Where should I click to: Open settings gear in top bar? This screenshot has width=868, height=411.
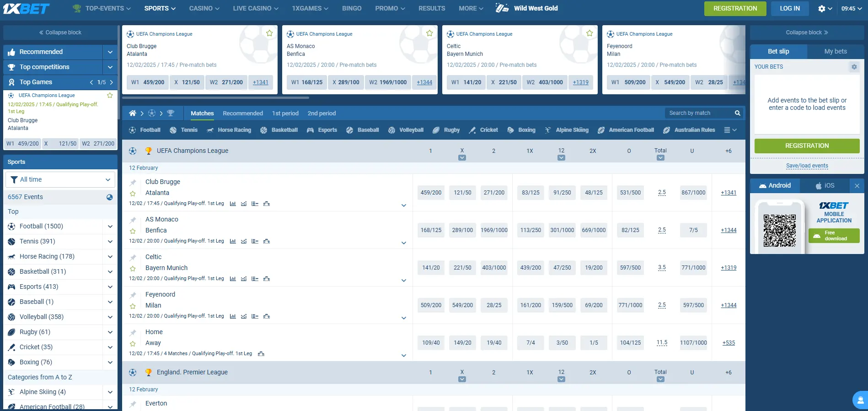822,9
